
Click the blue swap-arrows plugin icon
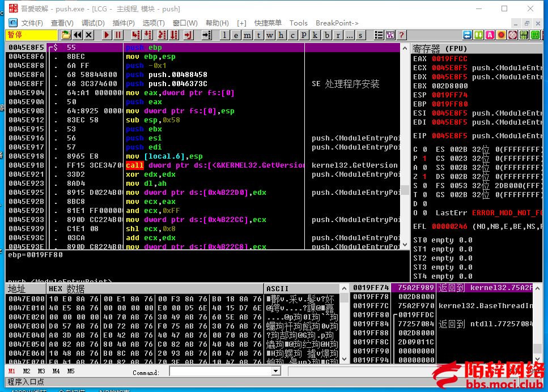tap(467, 35)
